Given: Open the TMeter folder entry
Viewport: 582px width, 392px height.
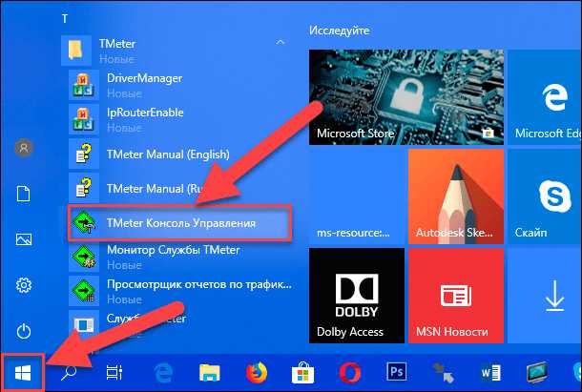Looking at the screenshot, I should pyautogui.click(x=176, y=51).
